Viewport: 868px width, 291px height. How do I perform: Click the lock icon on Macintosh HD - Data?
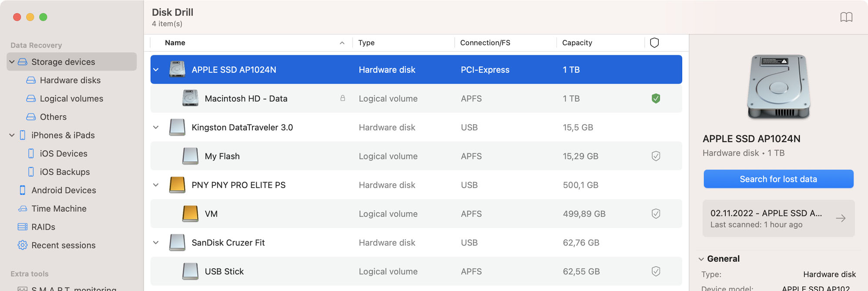(343, 98)
